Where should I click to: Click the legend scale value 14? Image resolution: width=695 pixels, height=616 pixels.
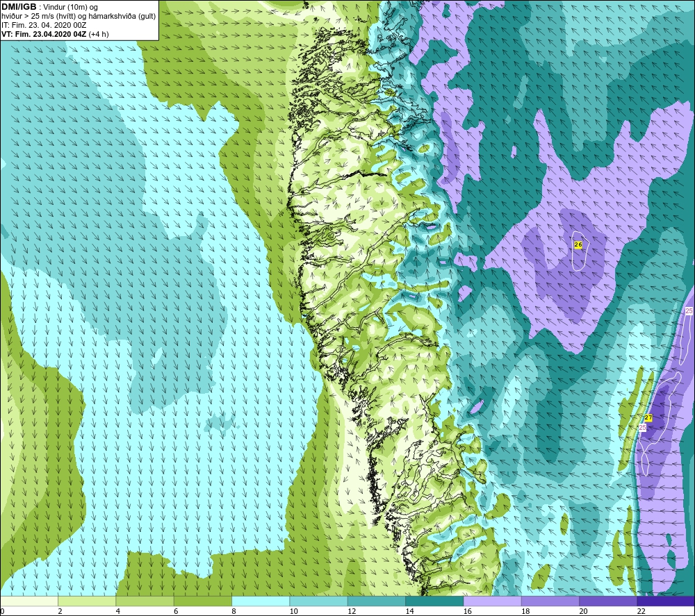pyautogui.click(x=409, y=611)
